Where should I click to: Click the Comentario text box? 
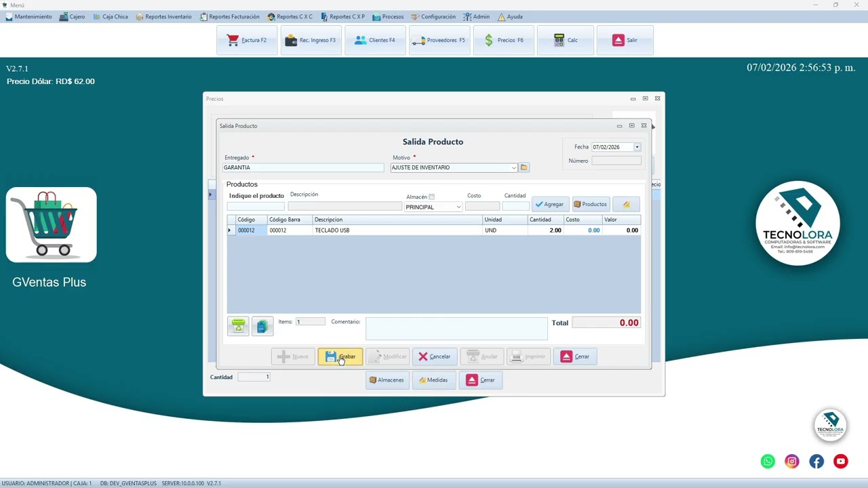pos(456,329)
